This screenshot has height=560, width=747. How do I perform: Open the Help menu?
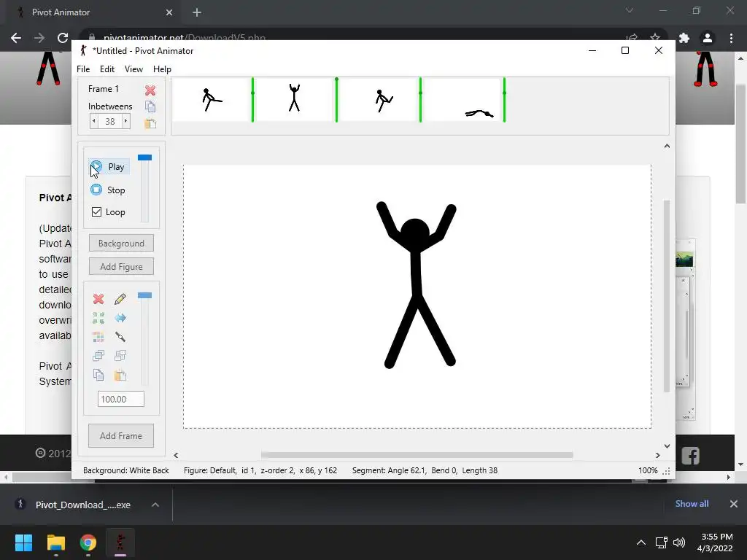[162, 69]
